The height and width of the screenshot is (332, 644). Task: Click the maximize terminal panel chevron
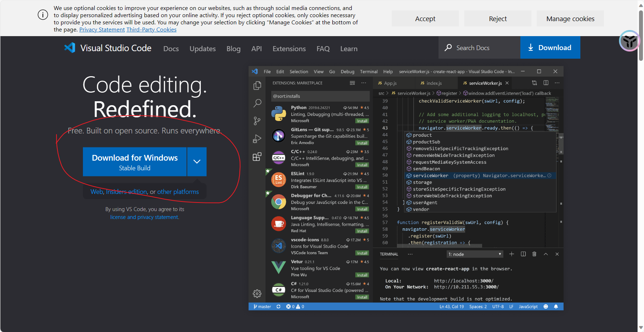click(546, 254)
